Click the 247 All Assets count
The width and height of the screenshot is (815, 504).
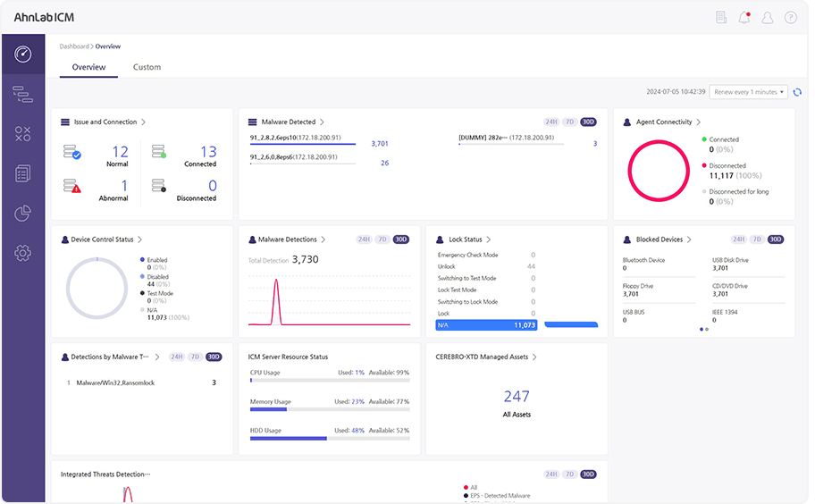click(x=517, y=397)
